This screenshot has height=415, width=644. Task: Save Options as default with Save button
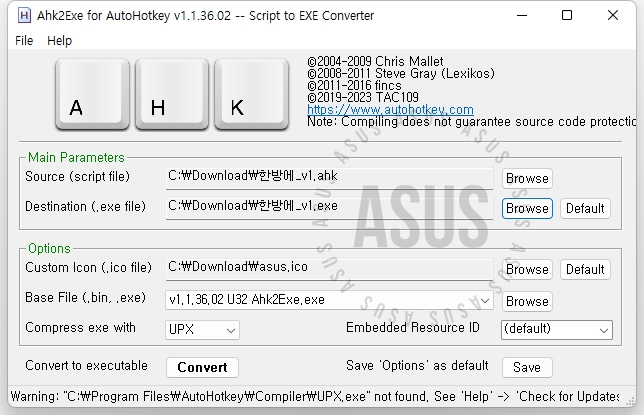pos(527,367)
